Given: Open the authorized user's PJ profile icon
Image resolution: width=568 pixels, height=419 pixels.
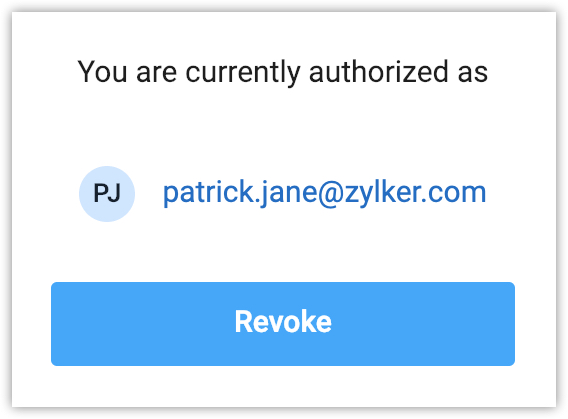Looking at the screenshot, I should point(107,194).
